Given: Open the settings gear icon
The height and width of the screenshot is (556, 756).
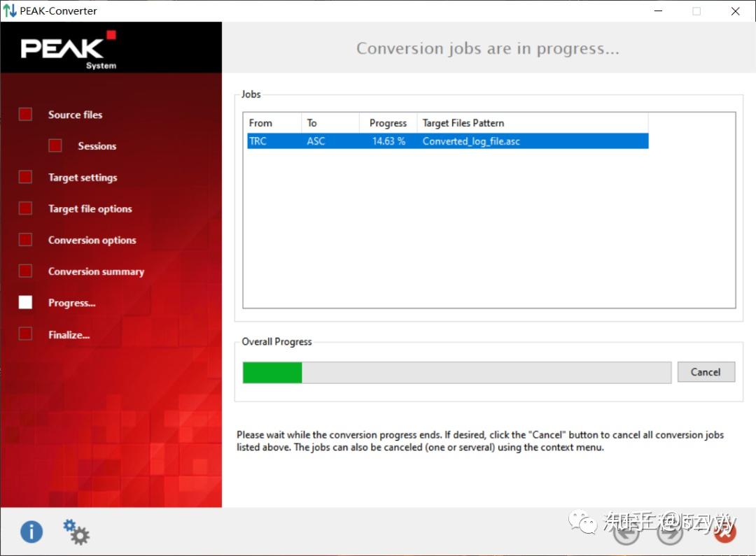Looking at the screenshot, I should point(76,532).
